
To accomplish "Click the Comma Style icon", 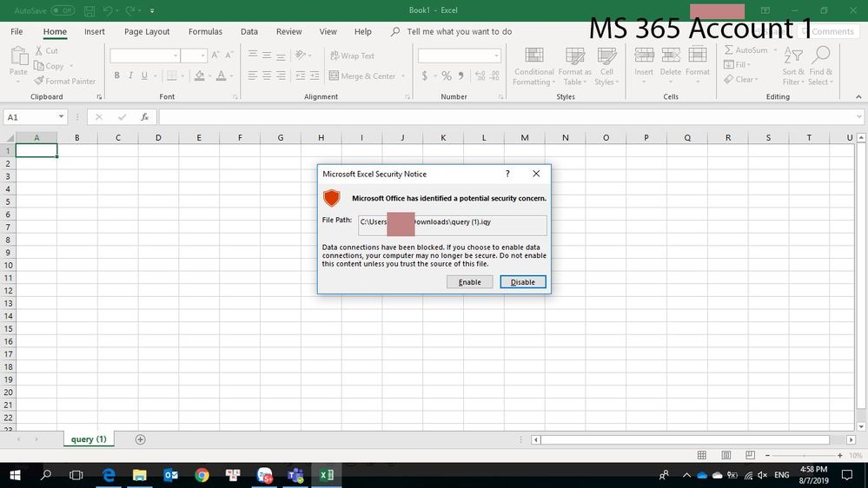I will coord(461,76).
